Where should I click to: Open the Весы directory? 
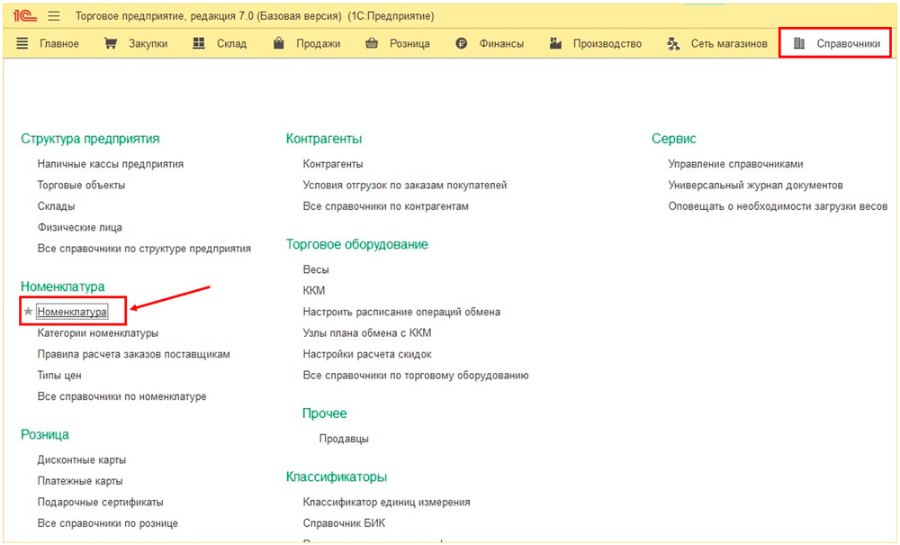coord(316,270)
